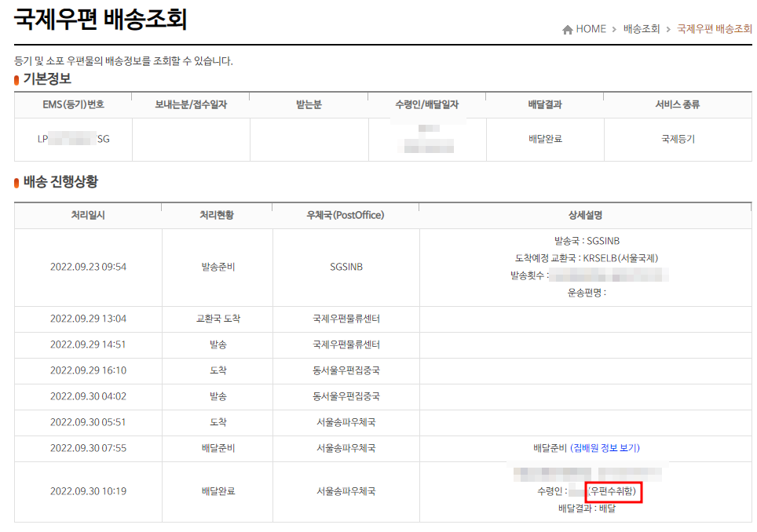Image resolution: width=757 pixels, height=532 pixels.
Task: Select the 2022.09.29 16:10 timestamp
Action: [x=89, y=370]
